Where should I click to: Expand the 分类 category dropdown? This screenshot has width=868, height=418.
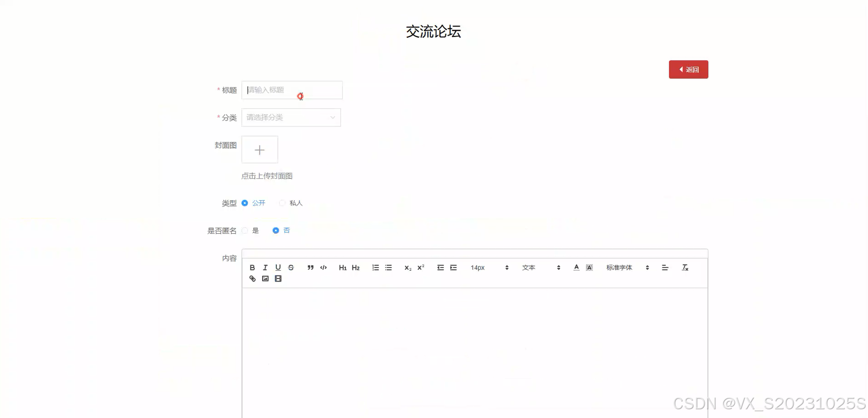pyautogui.click(x=291, y=118)
